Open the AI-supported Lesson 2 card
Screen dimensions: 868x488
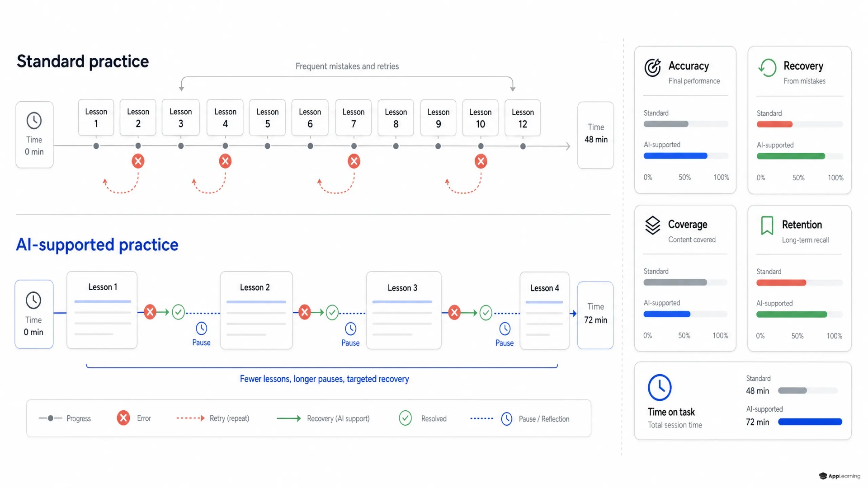(256, 310)
